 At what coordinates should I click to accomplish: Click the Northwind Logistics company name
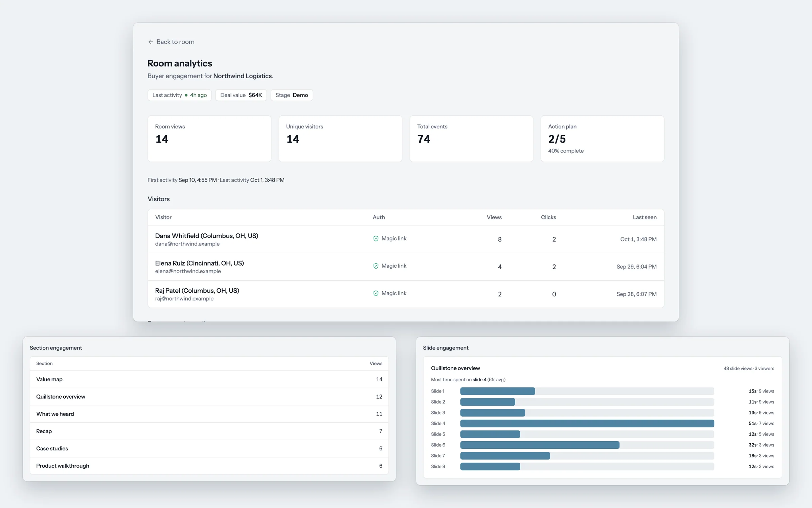coord(243,76)
